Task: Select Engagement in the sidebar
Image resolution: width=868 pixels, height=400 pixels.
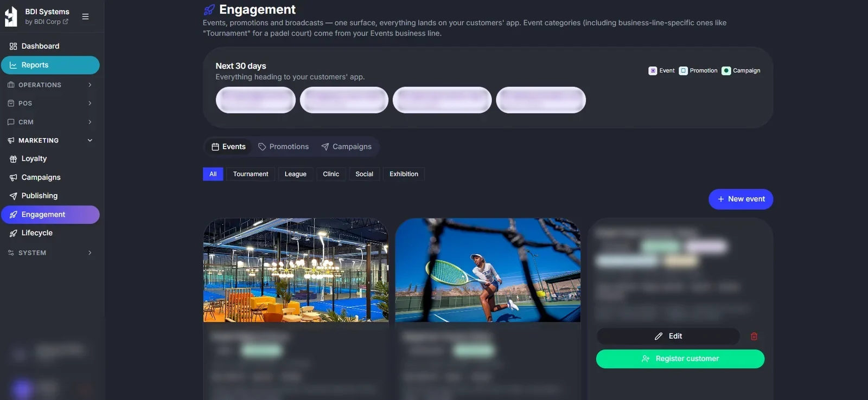Action: [x=50, y=215]
